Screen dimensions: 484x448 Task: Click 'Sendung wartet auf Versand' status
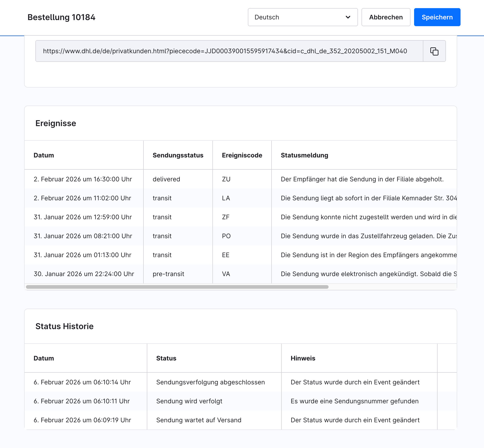[x=199, y=420]
